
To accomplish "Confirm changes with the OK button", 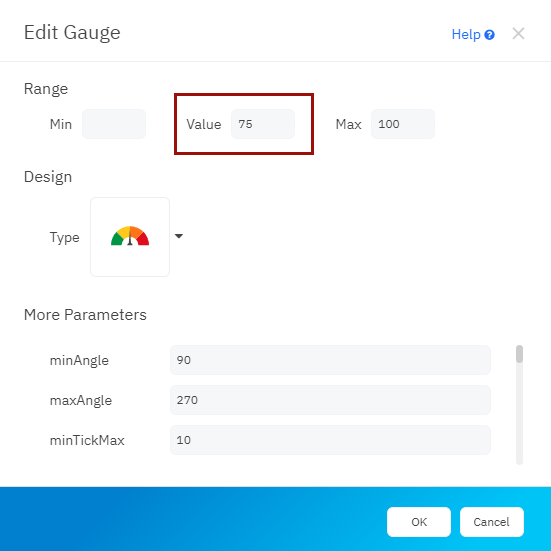I will [419, 522].
